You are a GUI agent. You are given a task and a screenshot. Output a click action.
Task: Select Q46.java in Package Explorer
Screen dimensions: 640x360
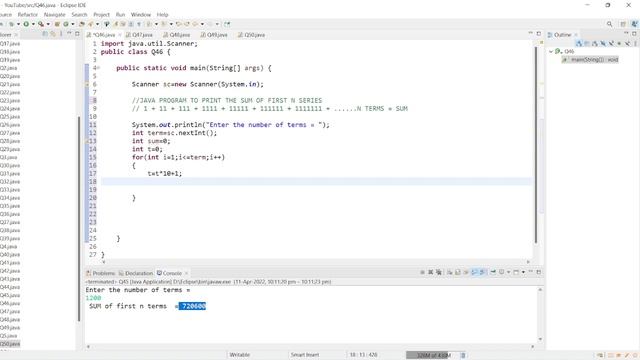click(10, 303)
